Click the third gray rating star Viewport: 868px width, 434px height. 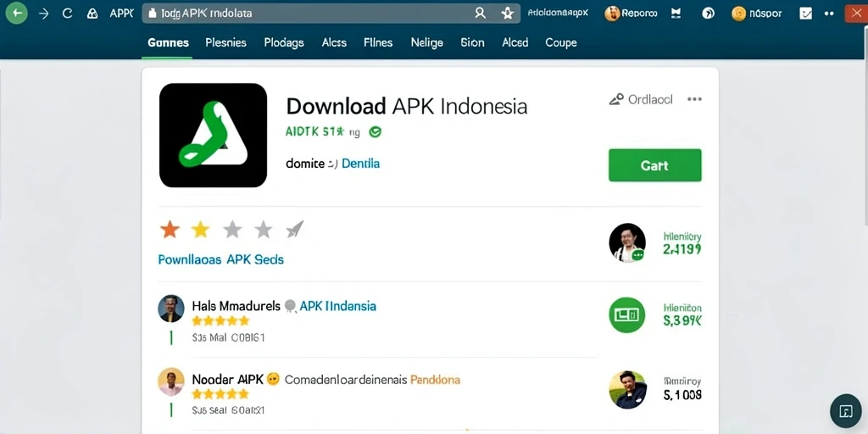pyautogui.click(x=232, y=229)
